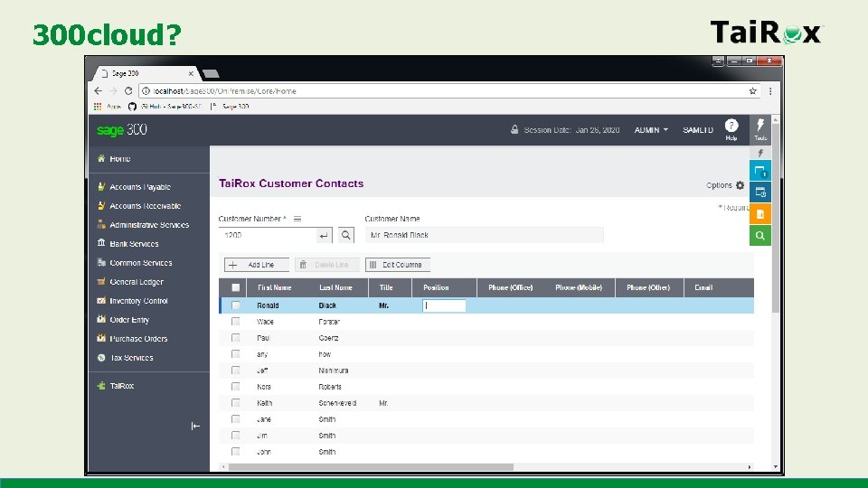Open the customer finder magnifier
This screenshot has height=488, width=868.
pos(346,235)
